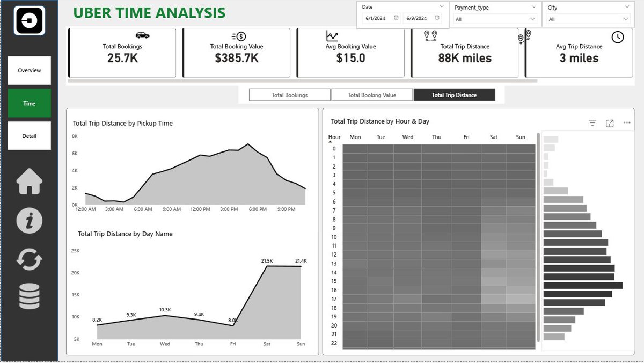This screenshot has height=363, width=644.
Task: Open the start date calendar picker icon
Action: tap(396, 18)
